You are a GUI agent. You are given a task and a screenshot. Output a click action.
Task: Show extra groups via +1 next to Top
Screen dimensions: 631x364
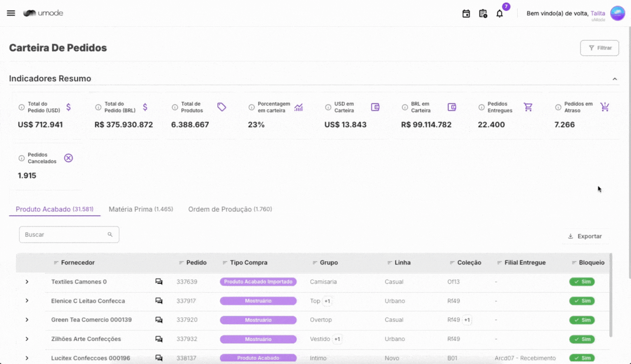(327, 301)
